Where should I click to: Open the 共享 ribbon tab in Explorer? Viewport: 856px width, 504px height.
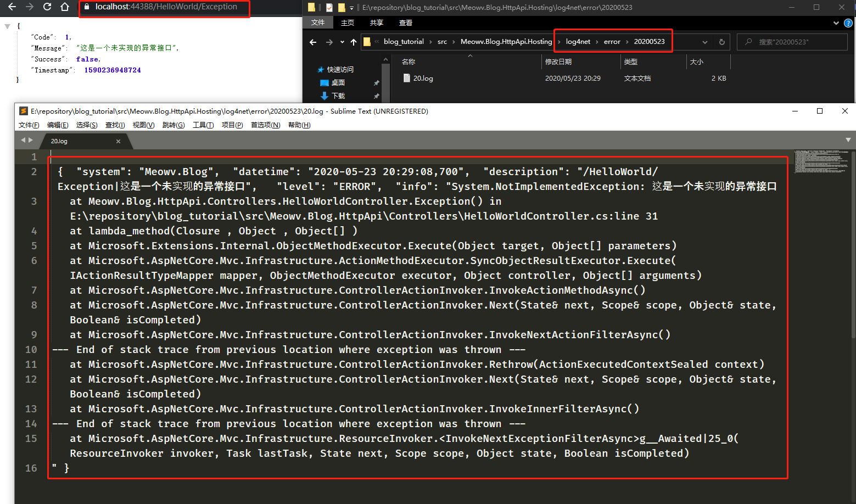click(377, 23)
